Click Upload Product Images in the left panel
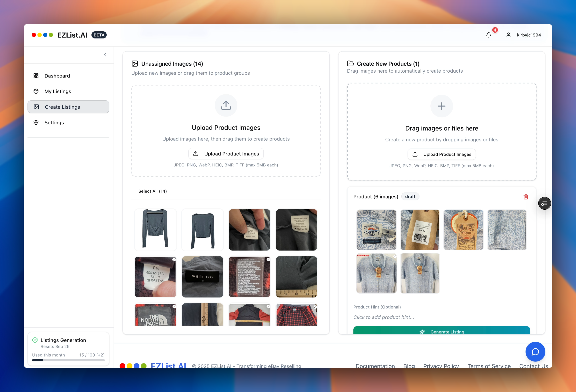The height and width of the screenshot is (392, 576). click(226, 154)
